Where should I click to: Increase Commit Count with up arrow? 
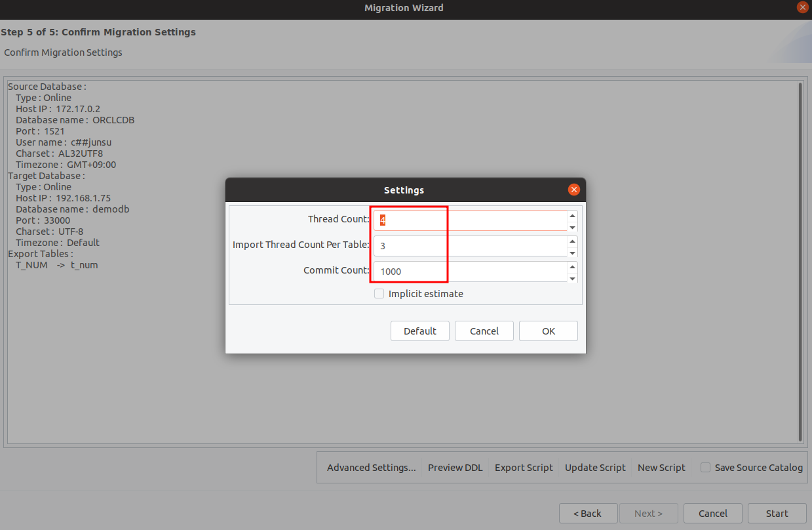click(x=572, y=267)
